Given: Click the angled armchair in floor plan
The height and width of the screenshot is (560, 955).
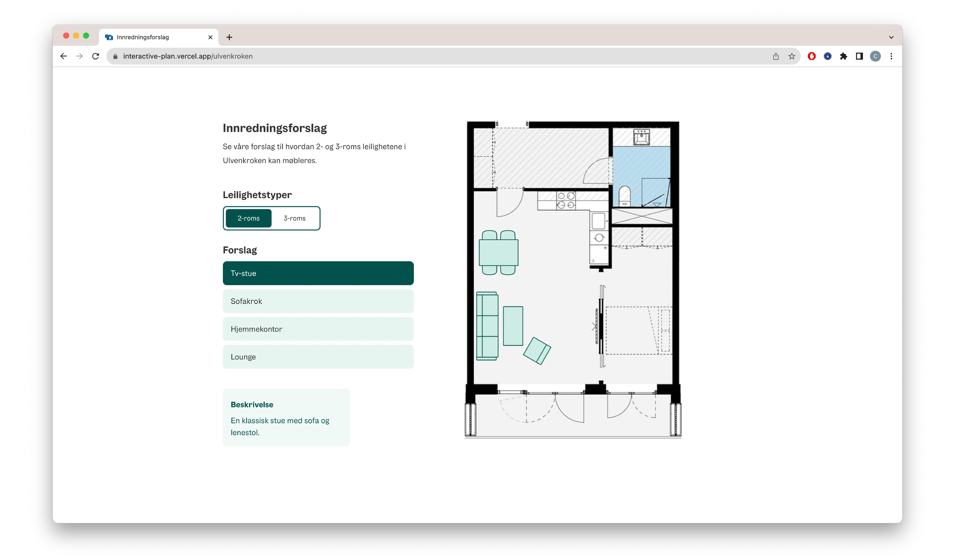Looking at the screenshot, I should (x=537, y=351).
